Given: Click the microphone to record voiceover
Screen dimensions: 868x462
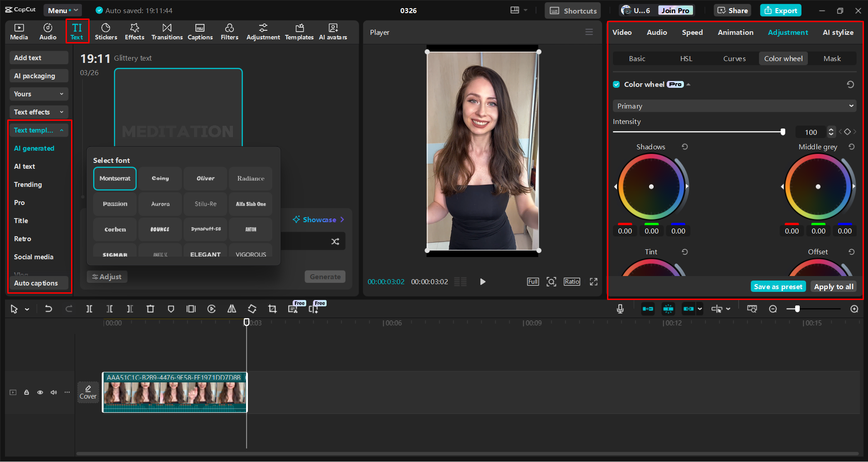Looking at the screenshot, I should (x=620, y=309).
